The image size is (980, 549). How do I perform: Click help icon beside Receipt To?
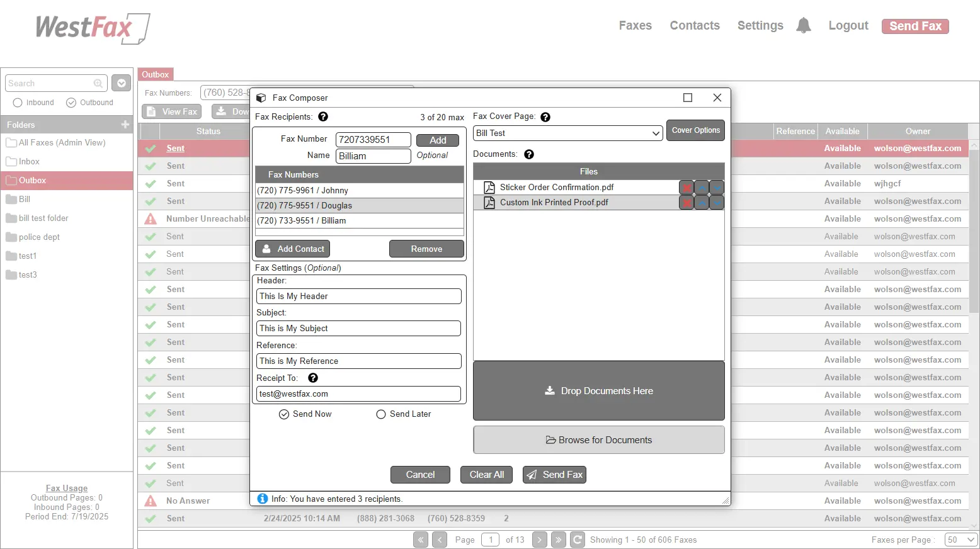tap(313, 378)
